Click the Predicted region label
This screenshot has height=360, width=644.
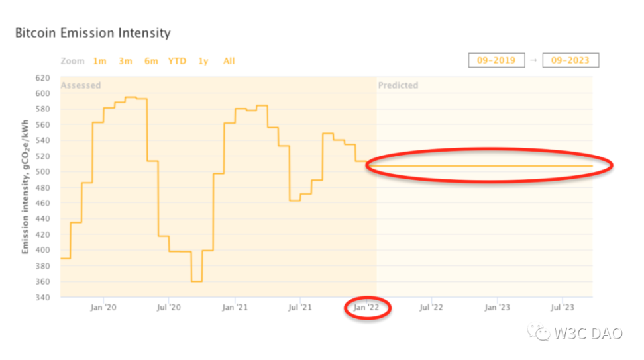point(398,85)
